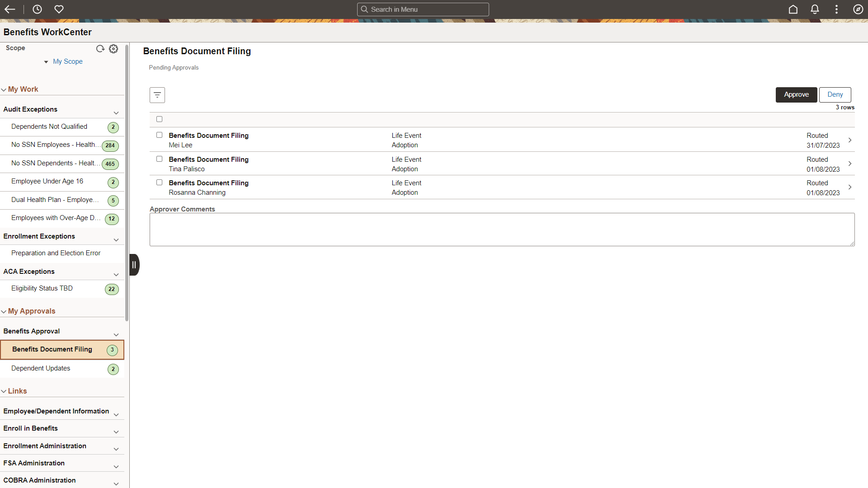Open notifications bell icon

815,9
